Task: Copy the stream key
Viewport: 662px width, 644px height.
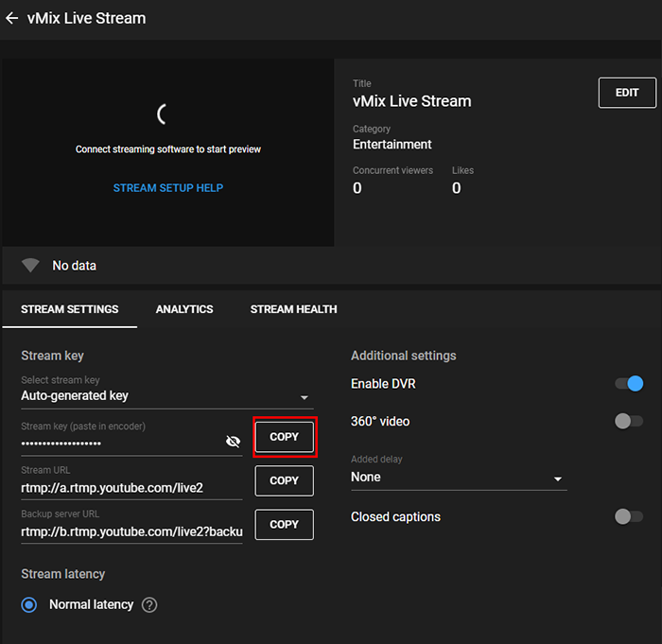Action: click(285, 437)
